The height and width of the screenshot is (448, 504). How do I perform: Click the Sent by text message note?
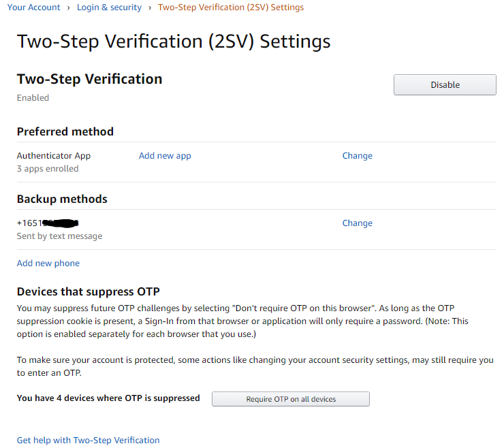click(59, 236)
